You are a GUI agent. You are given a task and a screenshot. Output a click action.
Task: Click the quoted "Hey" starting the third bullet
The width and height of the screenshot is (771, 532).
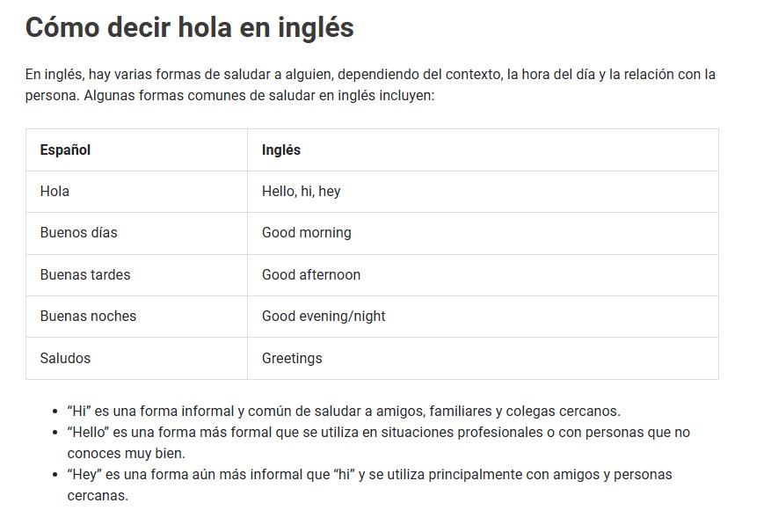click(x=83, y=475)
